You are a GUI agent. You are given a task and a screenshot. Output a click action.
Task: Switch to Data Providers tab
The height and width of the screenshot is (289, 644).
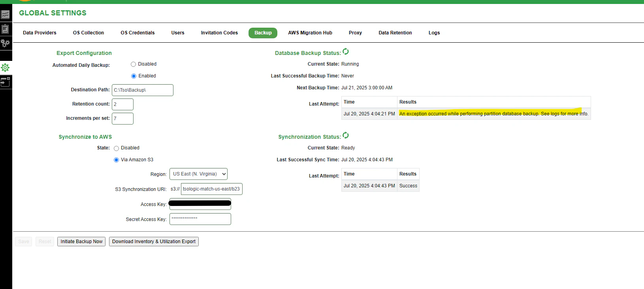tap(40, 33)
